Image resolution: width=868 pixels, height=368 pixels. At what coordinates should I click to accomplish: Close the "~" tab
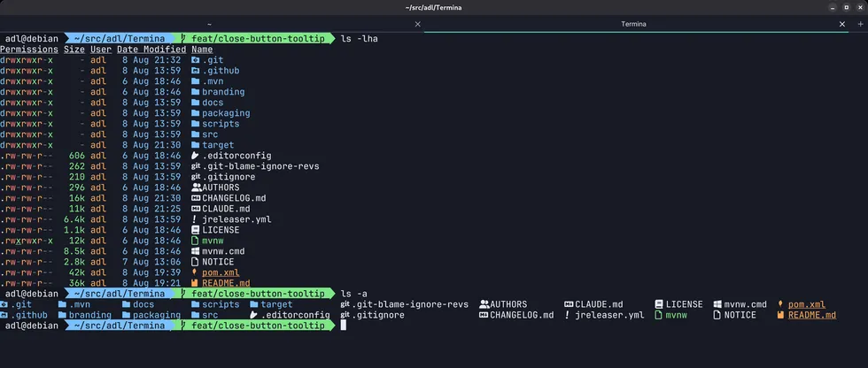(x=418, y=24)
